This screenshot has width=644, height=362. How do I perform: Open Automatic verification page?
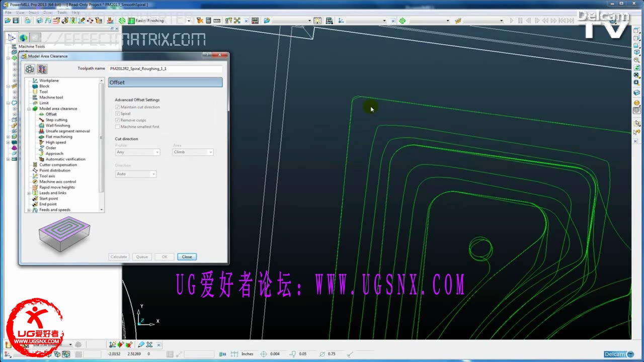coord(65,159)
